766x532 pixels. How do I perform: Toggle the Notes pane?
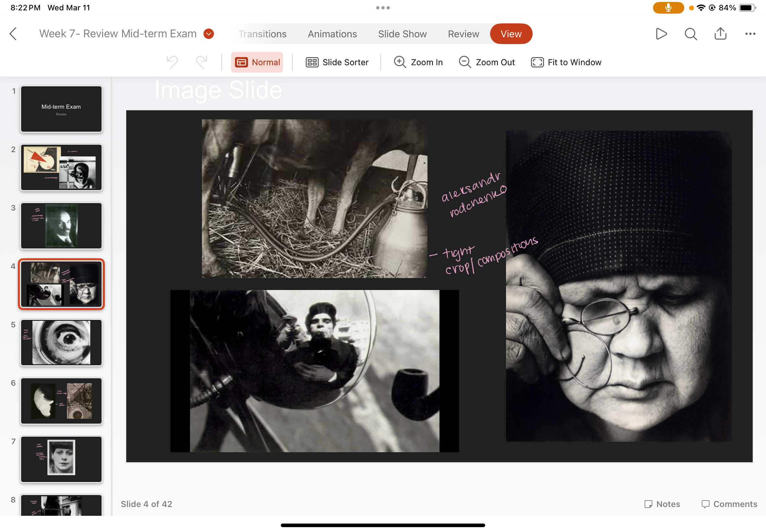coord(662,504)
